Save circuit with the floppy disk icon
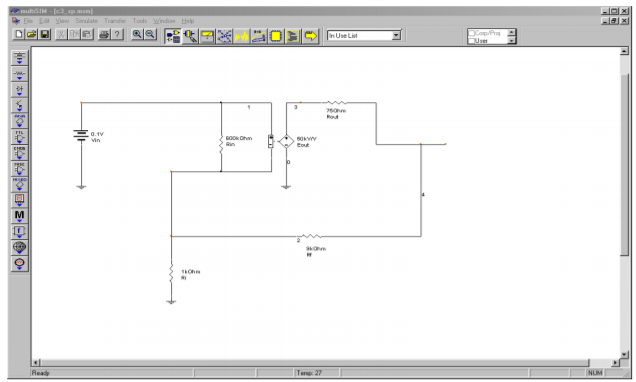The height and width of the screenshot is (382, 636). (45, 34)
